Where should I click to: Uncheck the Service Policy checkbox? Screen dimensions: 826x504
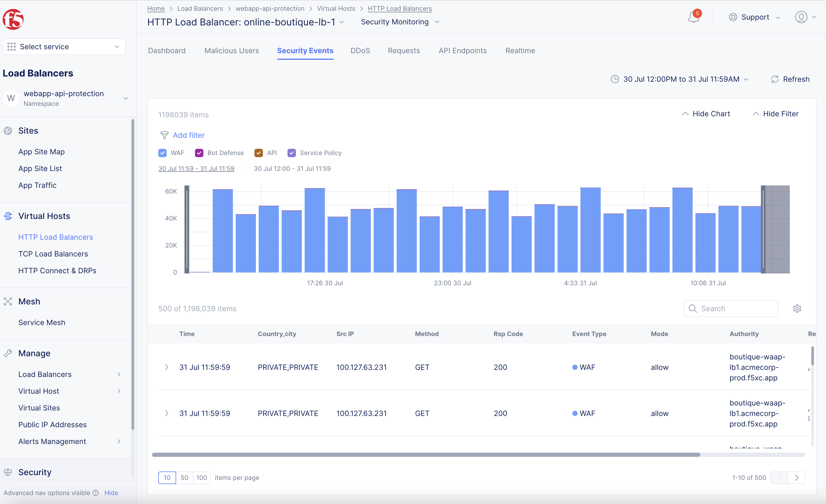click(292, 153)
